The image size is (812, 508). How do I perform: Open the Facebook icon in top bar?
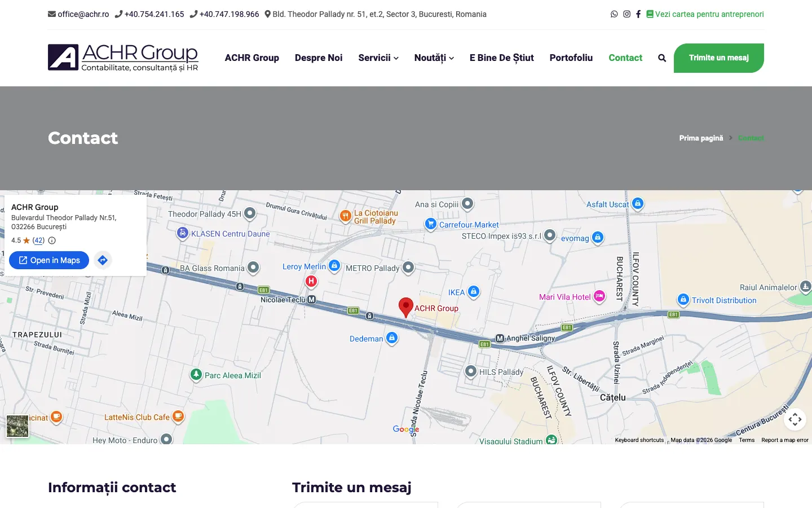638,14
